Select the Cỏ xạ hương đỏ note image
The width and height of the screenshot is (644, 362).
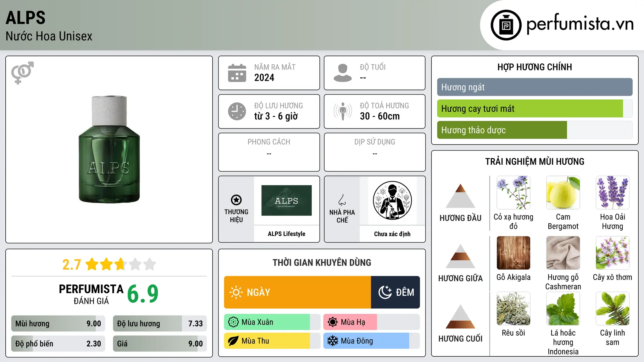pos(514,193)
